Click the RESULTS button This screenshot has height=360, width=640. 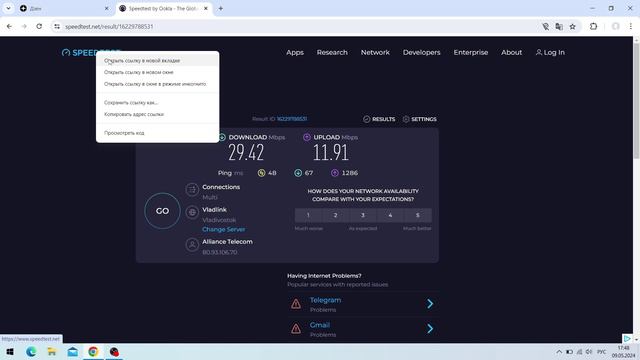(x=379, y=119)
